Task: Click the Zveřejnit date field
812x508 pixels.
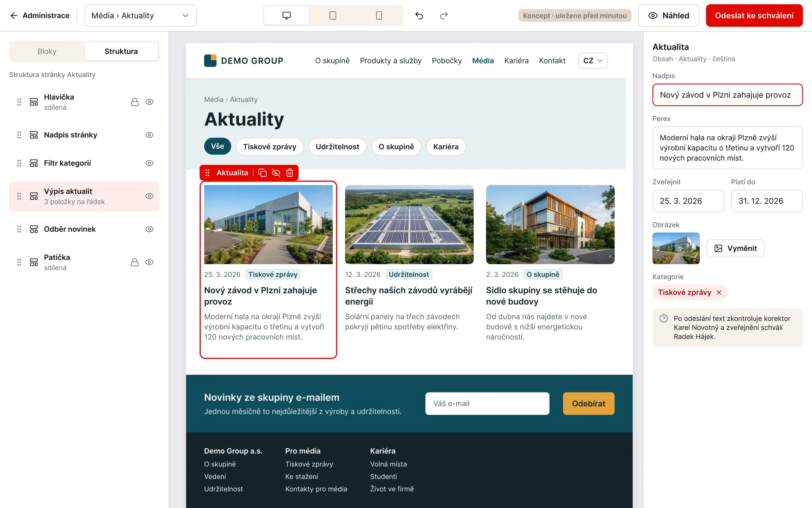Action: (x=688, y=201)
